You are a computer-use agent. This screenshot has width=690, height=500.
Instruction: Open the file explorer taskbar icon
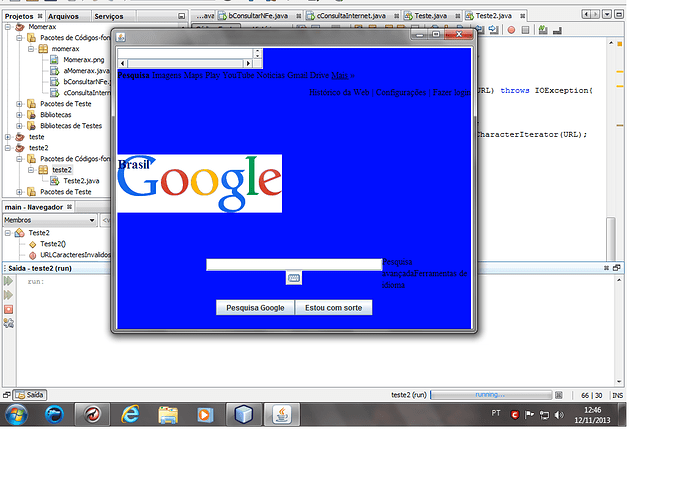point(168,415)
